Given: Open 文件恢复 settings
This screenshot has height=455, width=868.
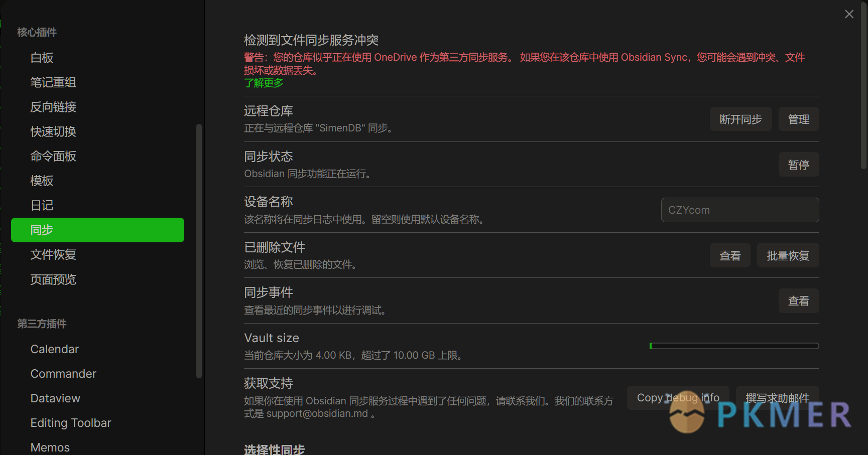Looking at the screenshot, I should click(97, 254).
